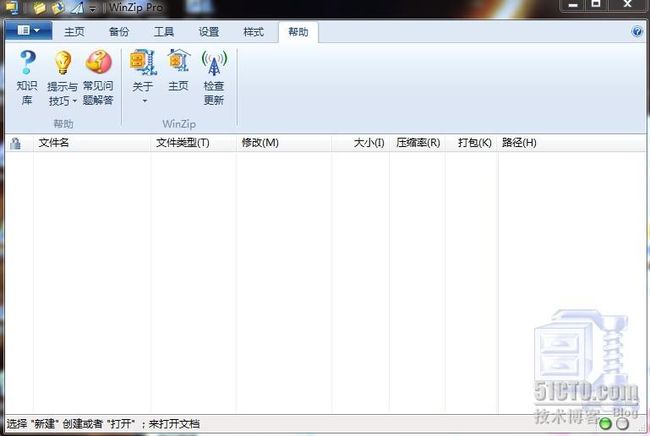The width and height of the screenshot is (650, 436).
Task: Click the 提示与技巧 lightbulb icon
Action: pos(63,62)
